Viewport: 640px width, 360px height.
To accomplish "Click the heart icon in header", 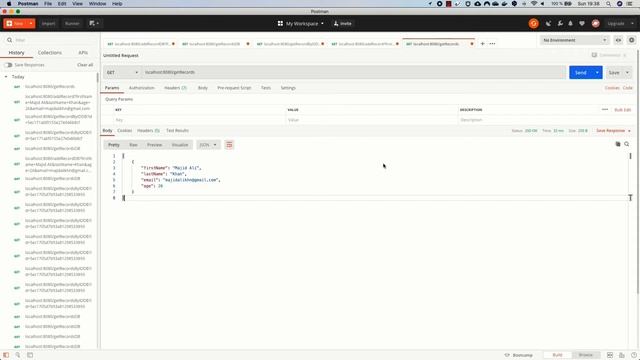I will (x=582, y=24).
